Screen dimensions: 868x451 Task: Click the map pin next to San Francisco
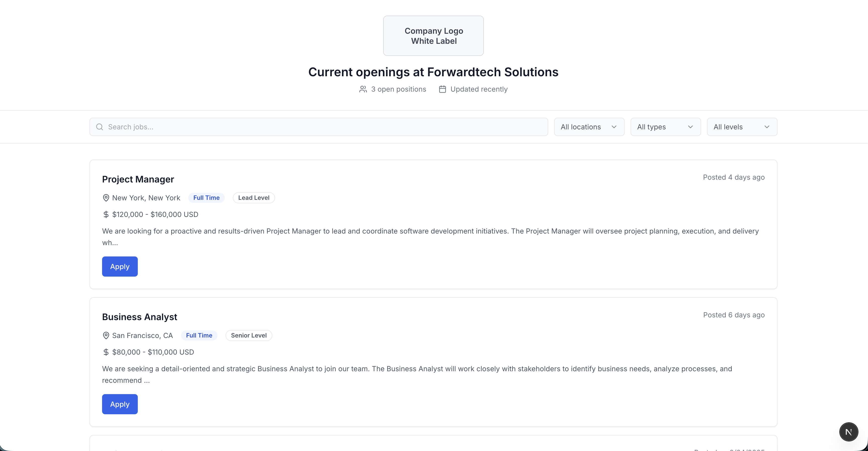[x=106, y=335]
